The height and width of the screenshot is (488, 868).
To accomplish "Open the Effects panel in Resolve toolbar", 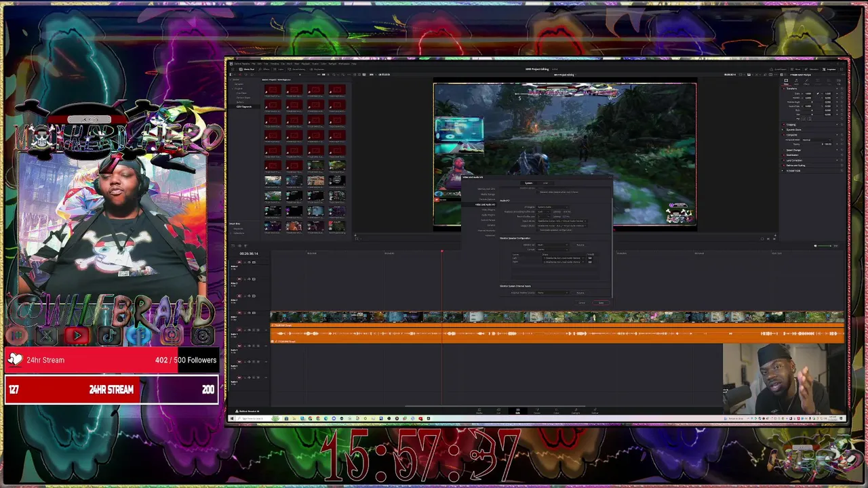I will coord(263,69).
